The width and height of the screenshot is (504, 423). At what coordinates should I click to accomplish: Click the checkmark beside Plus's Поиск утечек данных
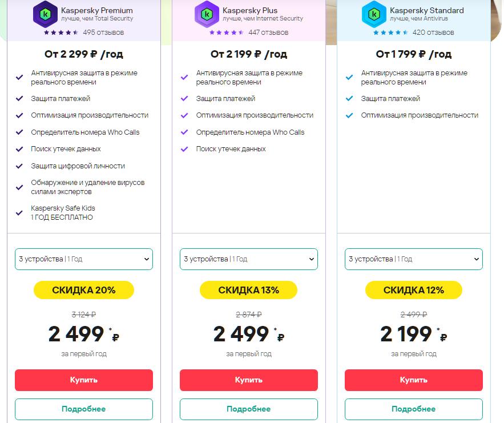(x=184, y=149)
